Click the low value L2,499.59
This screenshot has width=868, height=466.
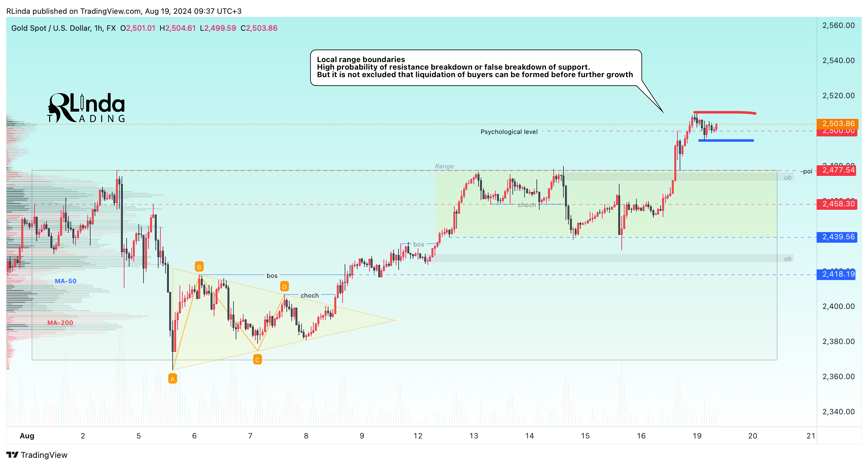click(218, 28)
